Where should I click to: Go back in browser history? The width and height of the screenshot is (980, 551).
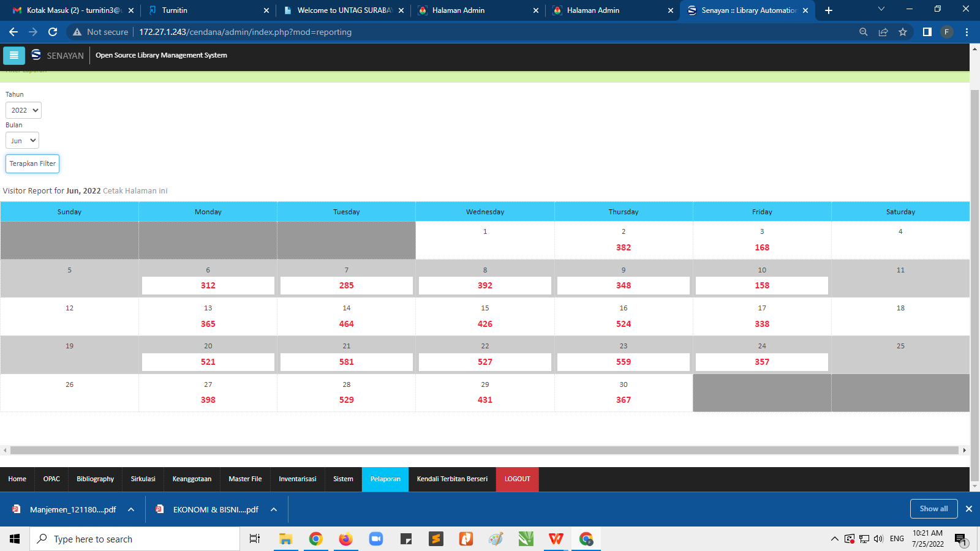point(13,32)
